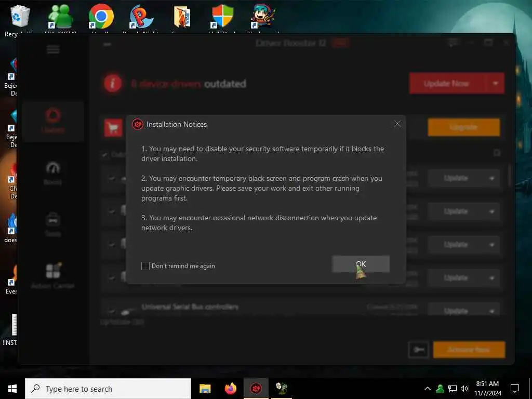Open the volume tray icon

[464, 389]
